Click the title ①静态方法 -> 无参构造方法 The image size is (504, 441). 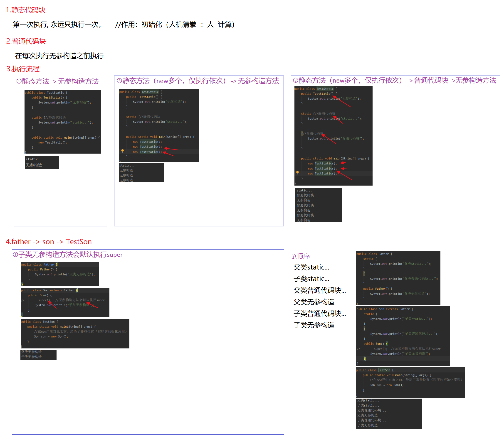[x=58, y=81]
